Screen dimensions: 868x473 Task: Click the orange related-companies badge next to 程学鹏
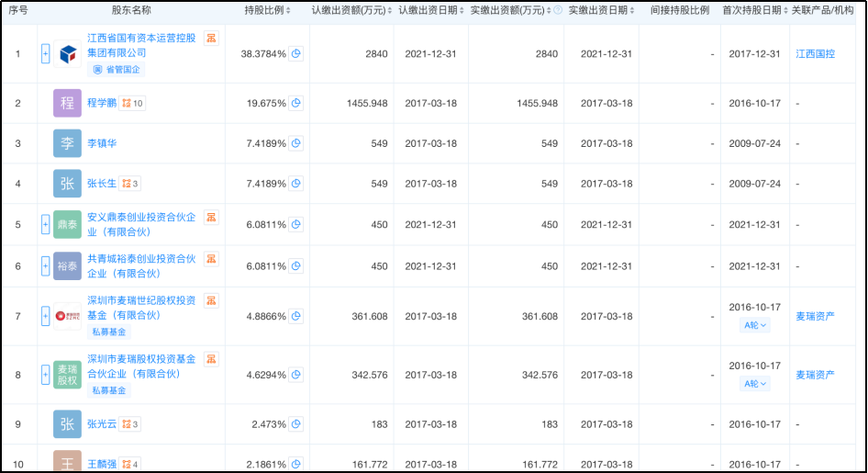coord(132,104)
